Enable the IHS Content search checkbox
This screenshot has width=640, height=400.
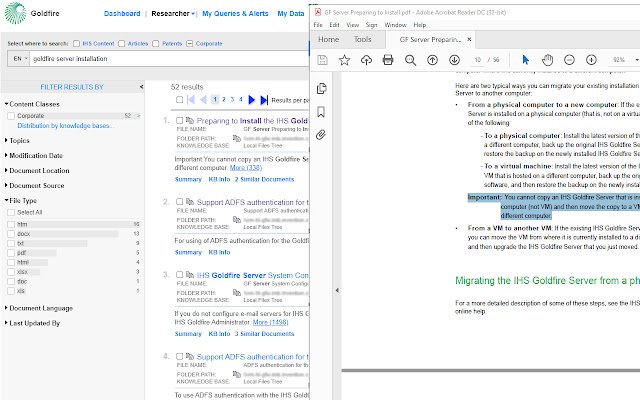coord(76,43)
